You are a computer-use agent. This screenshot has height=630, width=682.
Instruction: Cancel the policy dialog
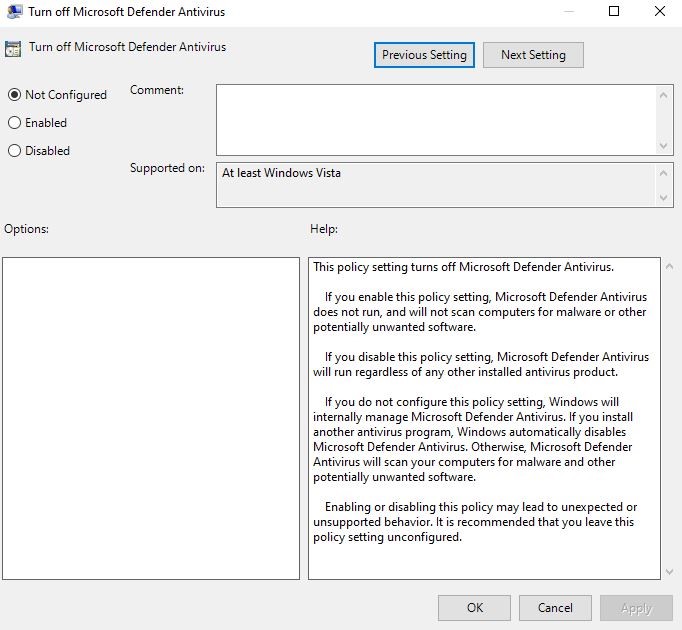tap(555, 607)
